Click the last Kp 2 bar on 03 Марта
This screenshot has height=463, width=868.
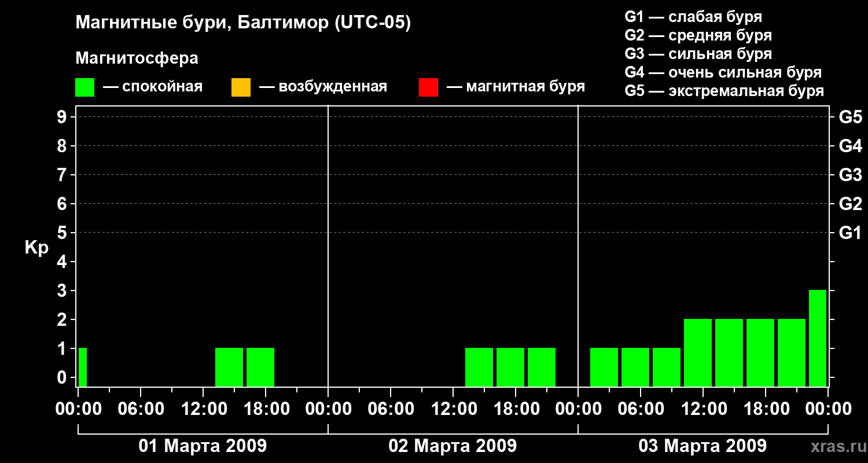792,352
